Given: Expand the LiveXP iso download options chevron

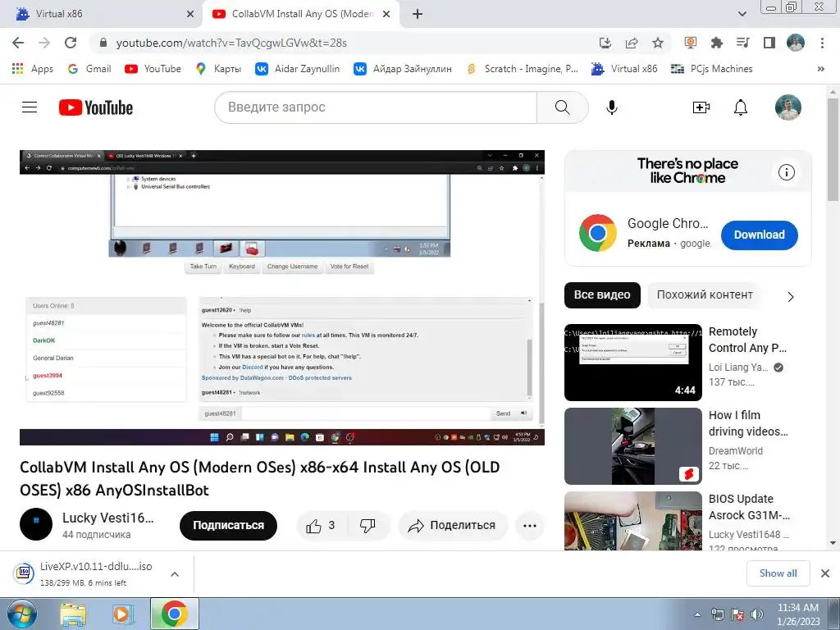Looking at the screenshot, I should pos(175,573).
